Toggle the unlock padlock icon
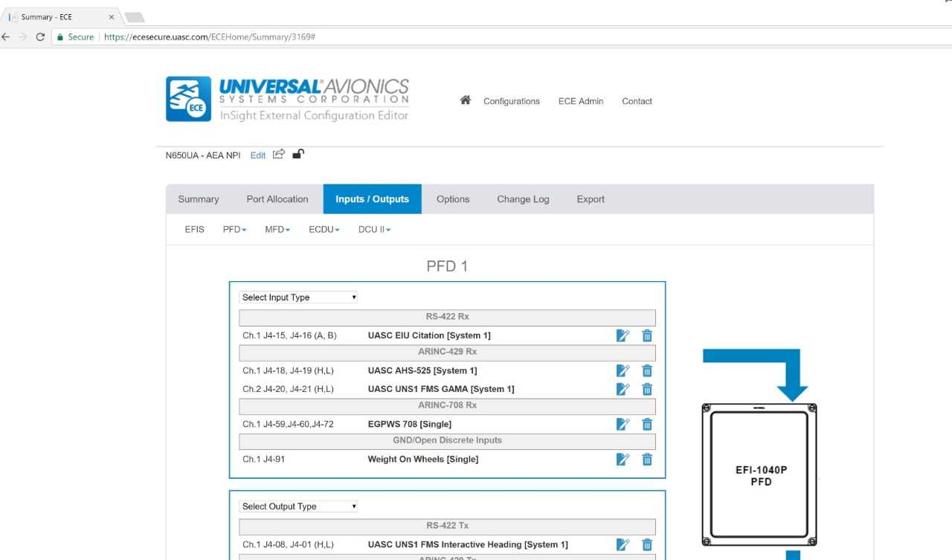This screenshot has height=560, width=952. click(x=298, y=154)
